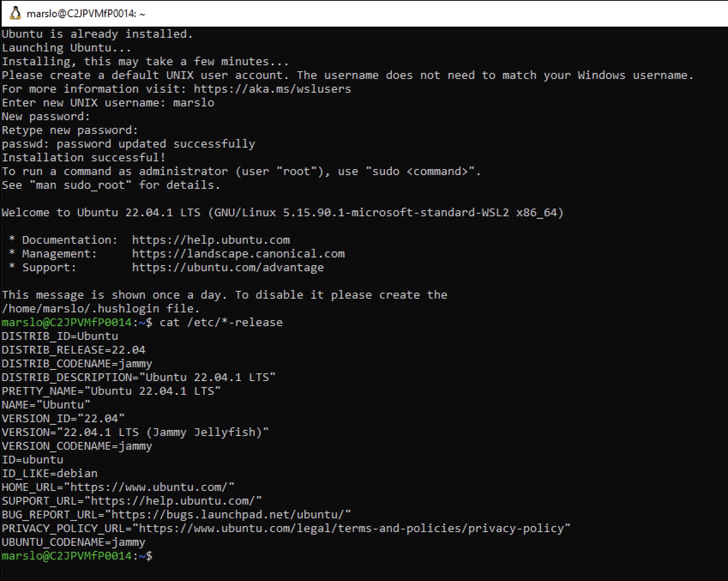The height and width of the screenshot is (581, 728).
Task: Click the window title marslo@C2JPVMfP0014: ~
Action: (x=86, y=14)
